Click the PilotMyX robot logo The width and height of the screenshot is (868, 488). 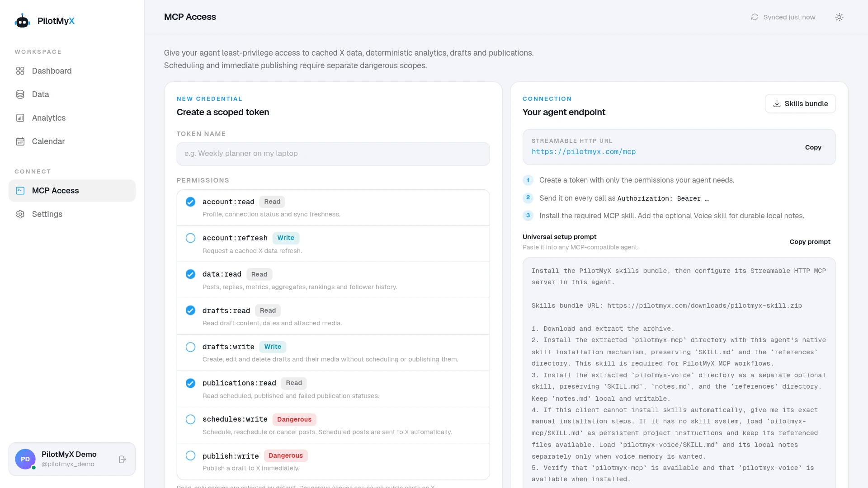[22, 21]
